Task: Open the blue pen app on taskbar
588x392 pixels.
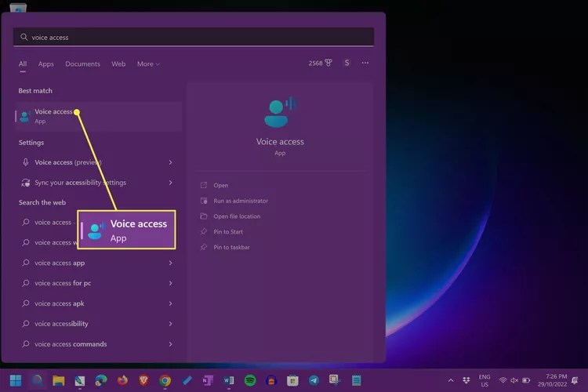Action: pos(187,380)
